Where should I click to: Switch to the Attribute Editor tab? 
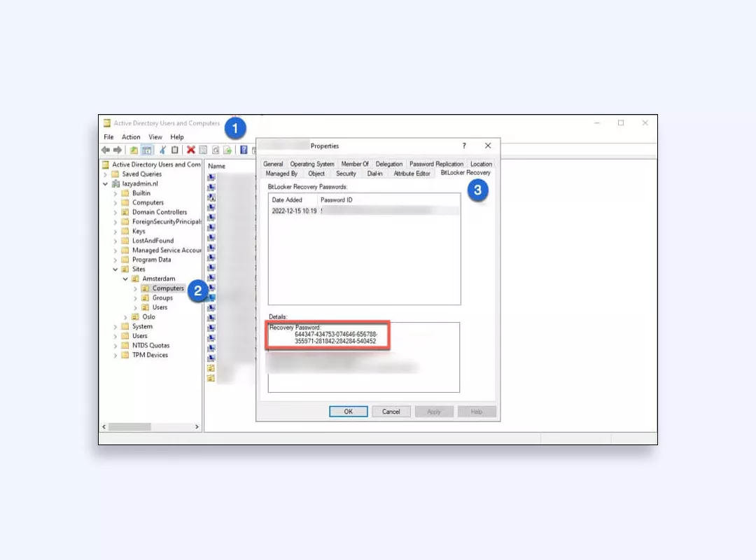point(412,173)
